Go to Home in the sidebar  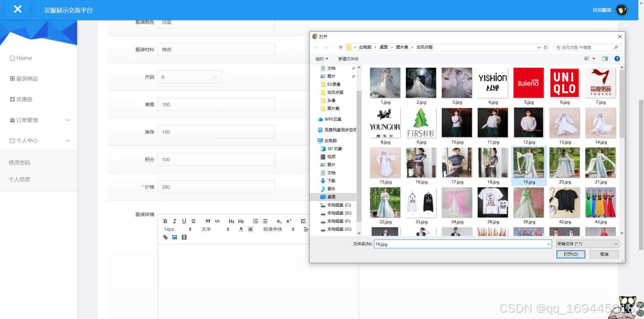tap(21, 58)
